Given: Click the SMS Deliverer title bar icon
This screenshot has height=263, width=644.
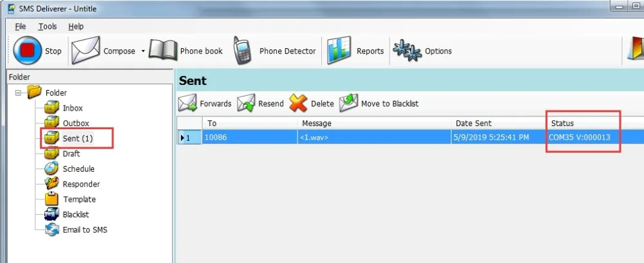Looking at the screenshot, I should pyautogui.click(x=12, y=8).
